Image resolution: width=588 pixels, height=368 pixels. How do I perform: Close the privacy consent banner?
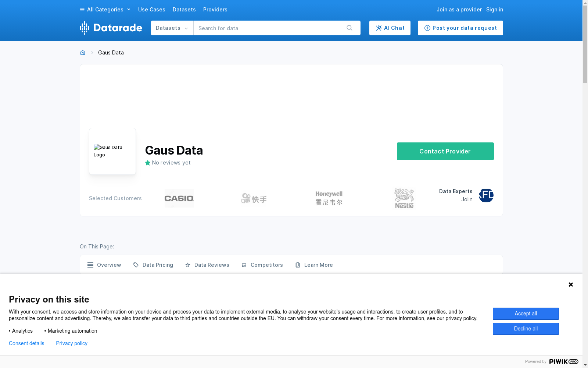click(x=571, y=284)
